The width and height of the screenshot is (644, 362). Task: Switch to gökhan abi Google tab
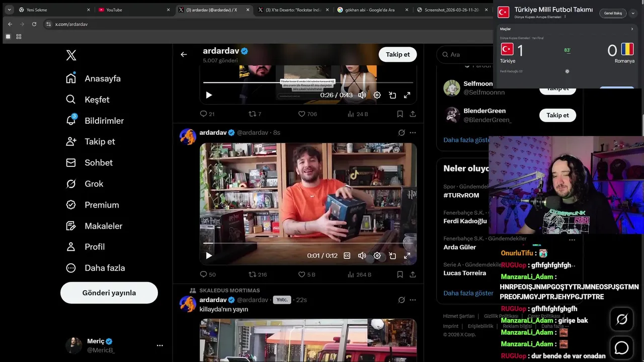[x=372, y=10]
